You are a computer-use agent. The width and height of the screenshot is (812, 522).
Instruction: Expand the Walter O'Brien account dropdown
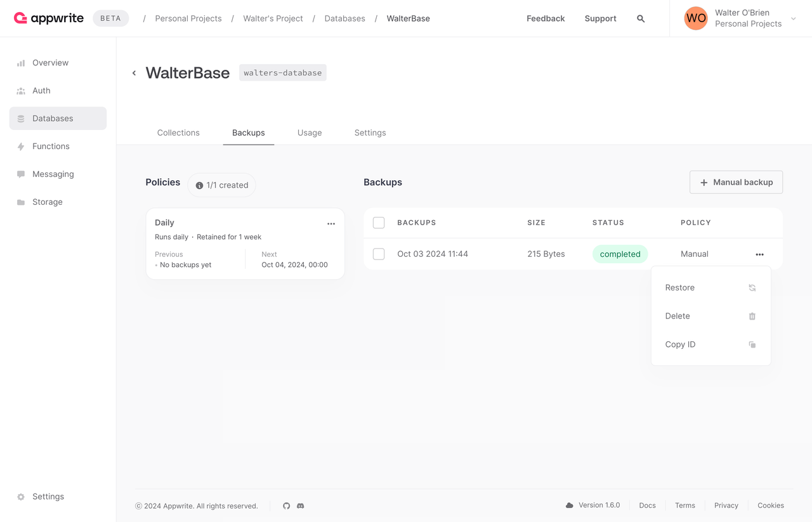pos(794,19)
